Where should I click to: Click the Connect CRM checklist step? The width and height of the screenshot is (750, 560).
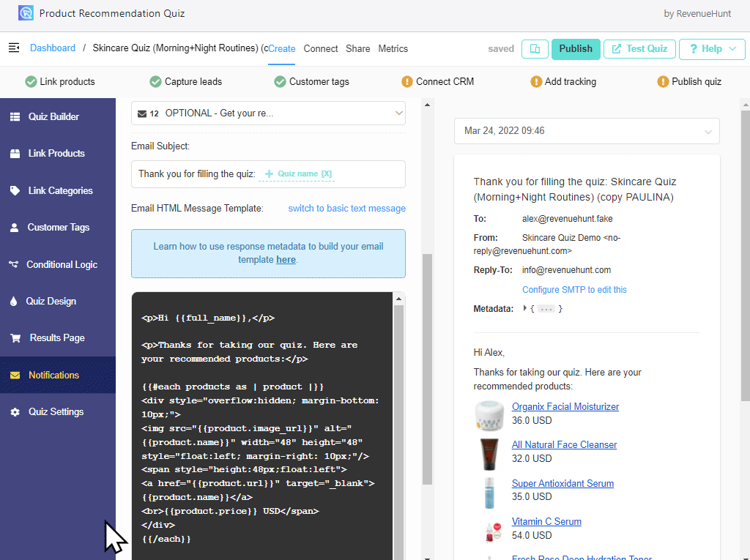click(x=438, y=82)
